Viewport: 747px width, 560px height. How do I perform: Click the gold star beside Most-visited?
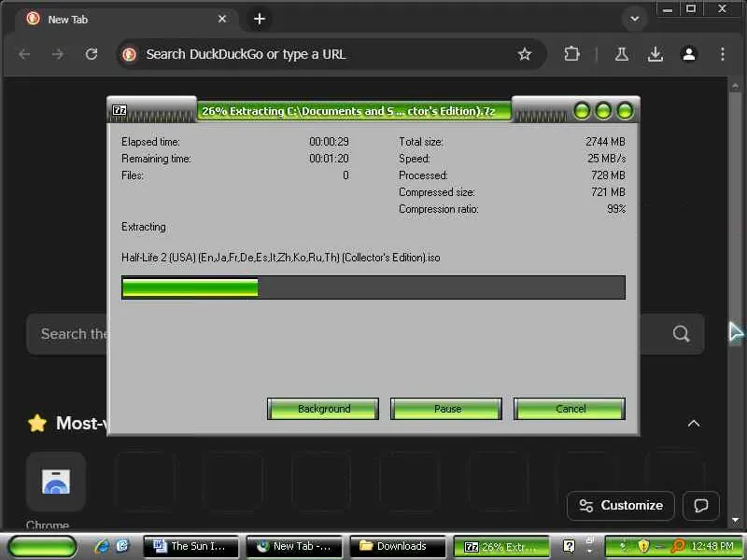click(x=37, y=423)
